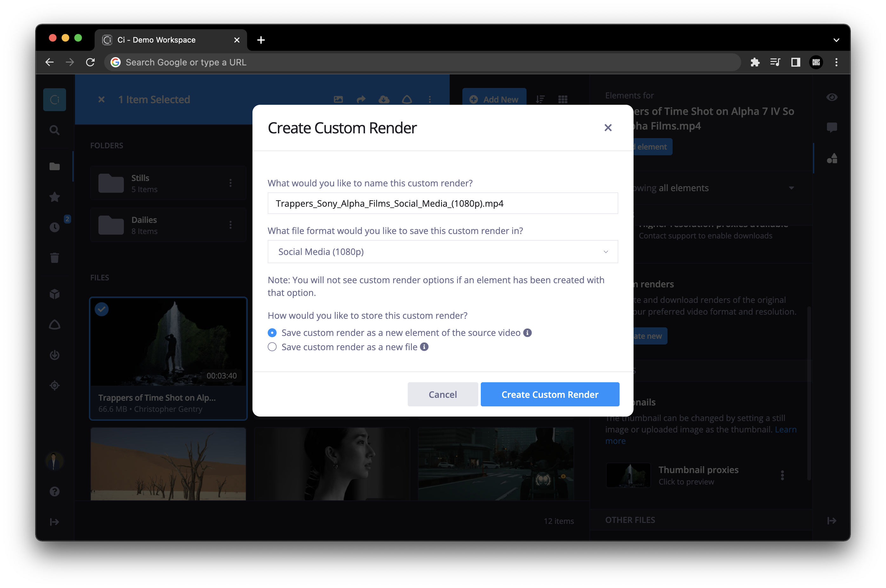Screen dimensions: 886x588
Task: Show info for save as new file option
Action: coord(424,347)
